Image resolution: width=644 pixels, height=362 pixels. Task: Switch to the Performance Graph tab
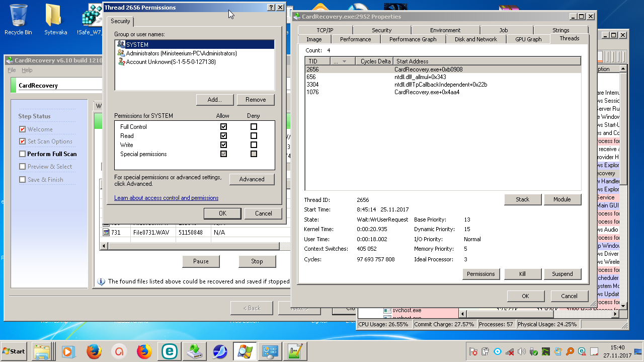pyautogui.click(x=413, y=39)
